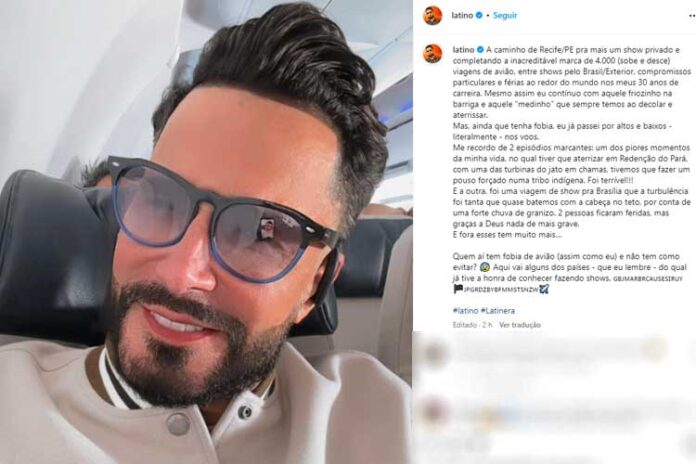The height and width of the screenshot is (464, 696).
Task: Open the #Latinera hashtag
Action: [x=498, y=311]
